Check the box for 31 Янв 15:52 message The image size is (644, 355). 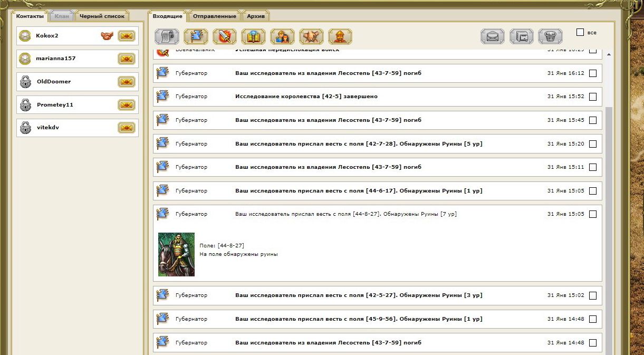(593, 97)
